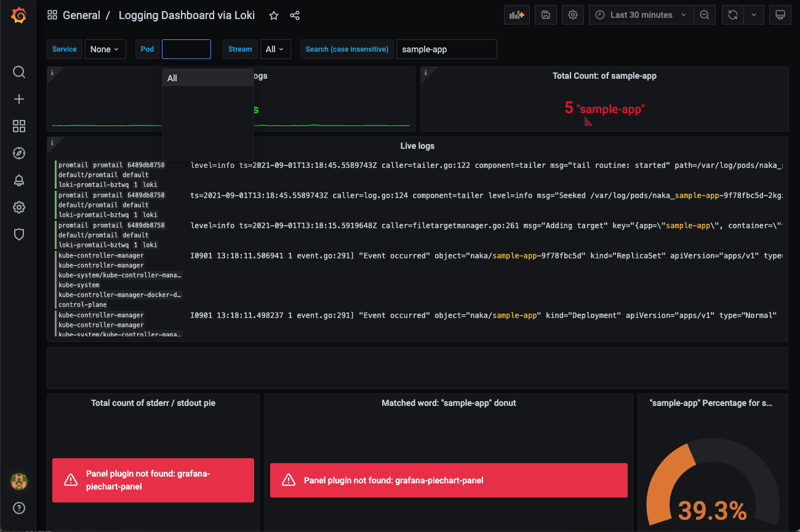
Task: Open the dashboard grid icon beside General
Action: (x=52, y=15)
